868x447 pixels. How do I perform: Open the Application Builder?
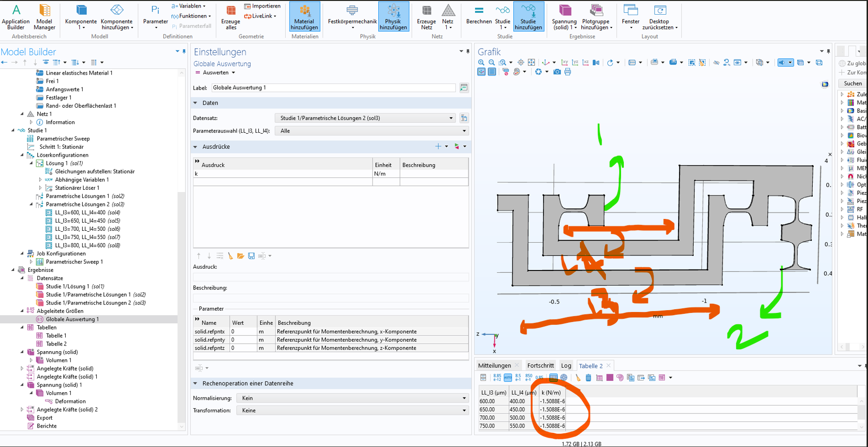tap(16, 17)
